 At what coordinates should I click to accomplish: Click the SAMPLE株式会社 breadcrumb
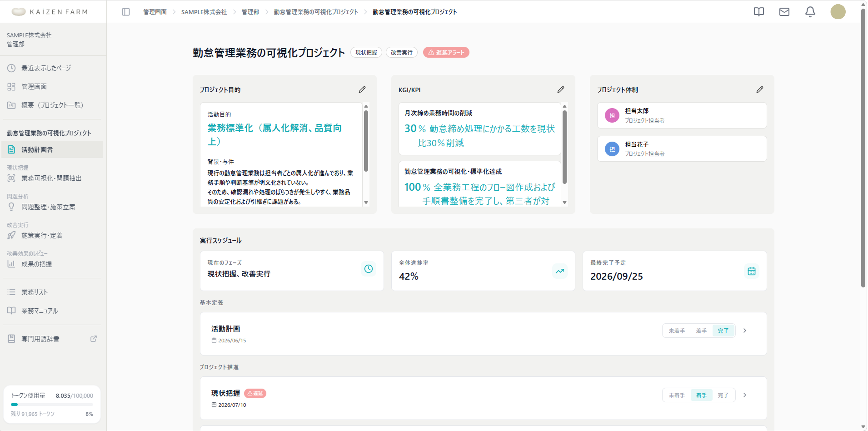point(204,12)
